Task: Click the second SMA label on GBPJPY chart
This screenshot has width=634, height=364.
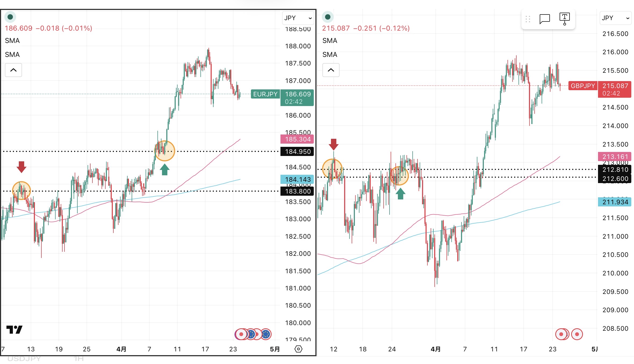Action: tap(330, 54)
